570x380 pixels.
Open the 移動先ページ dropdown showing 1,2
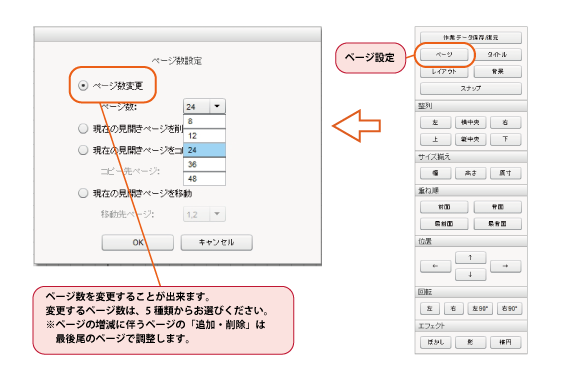[x=204, y=214]
